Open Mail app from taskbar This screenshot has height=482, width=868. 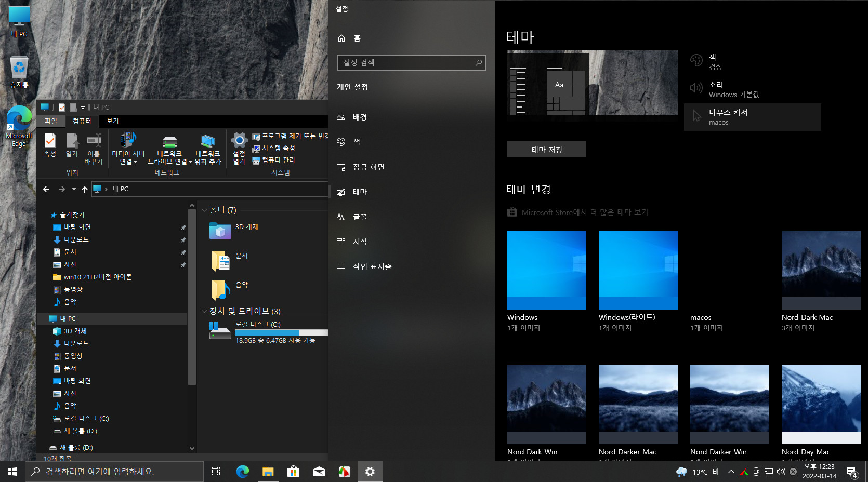[319, 472]
